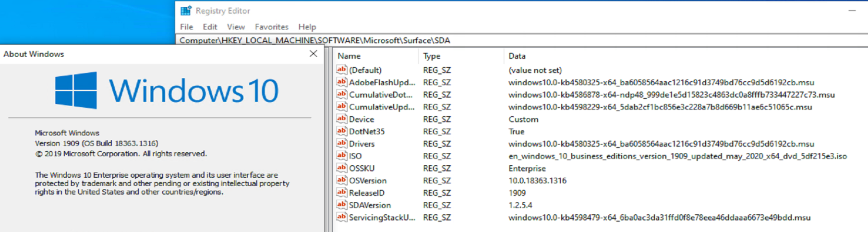Click the string icon beside (Default)

point(341,70)
